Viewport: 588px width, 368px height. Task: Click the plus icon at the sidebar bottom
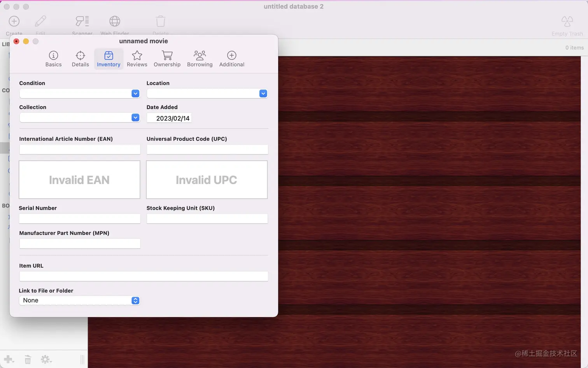(x=9, y=359)
